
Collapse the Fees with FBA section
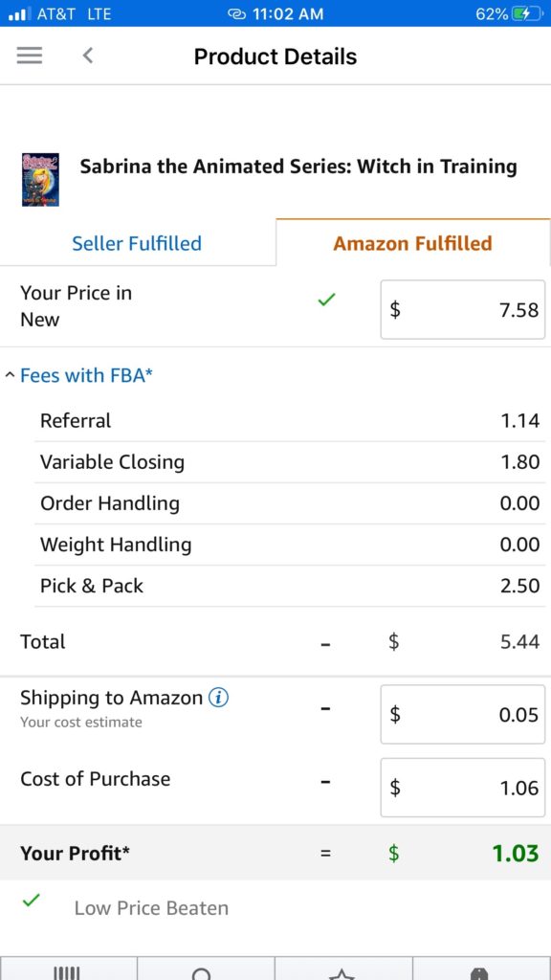pyautogui.click(x=86, y=375)
